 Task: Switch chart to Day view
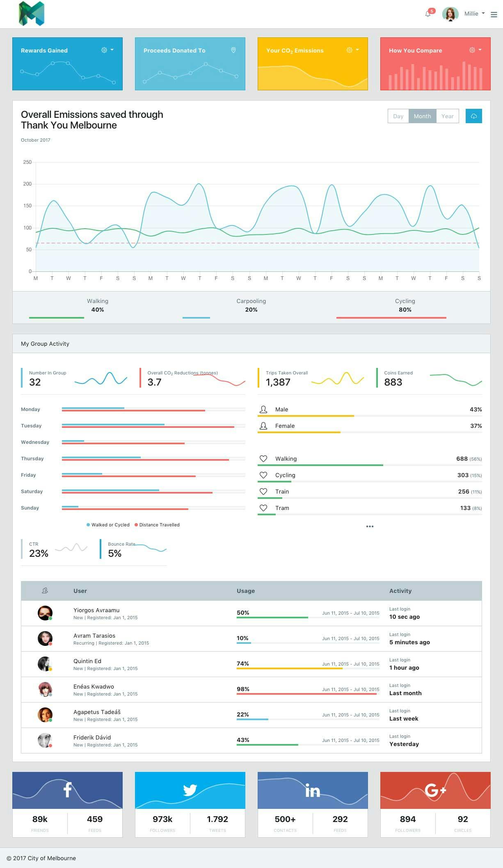click(398, 116)
